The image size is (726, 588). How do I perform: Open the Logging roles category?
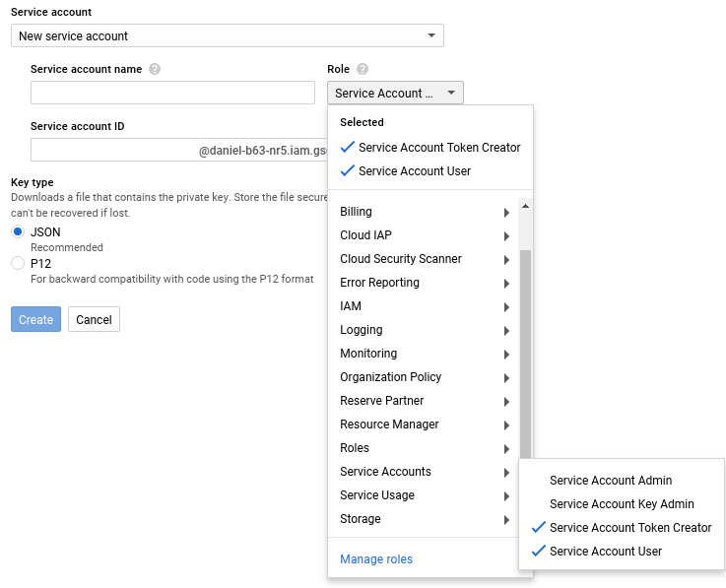[x=424, y=330]
